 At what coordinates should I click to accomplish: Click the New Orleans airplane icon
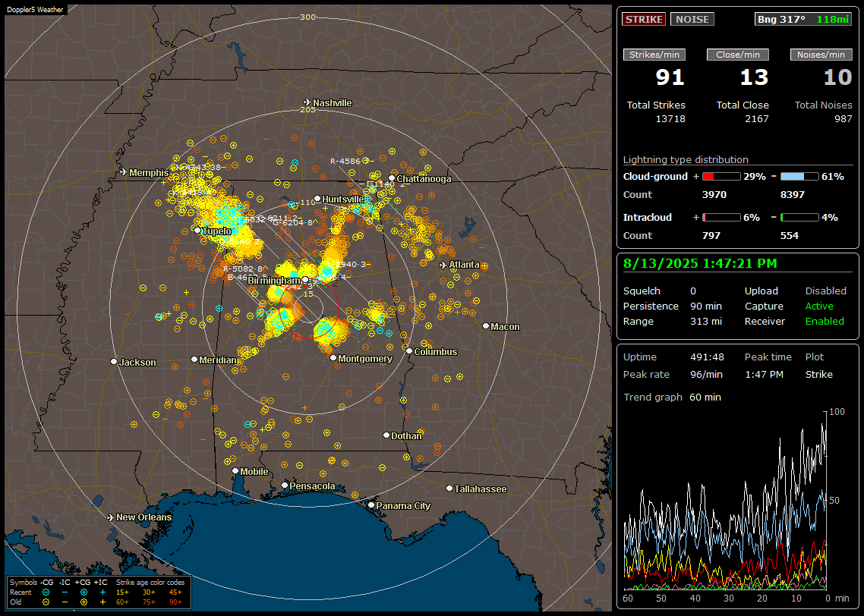[x=111, y=517]
